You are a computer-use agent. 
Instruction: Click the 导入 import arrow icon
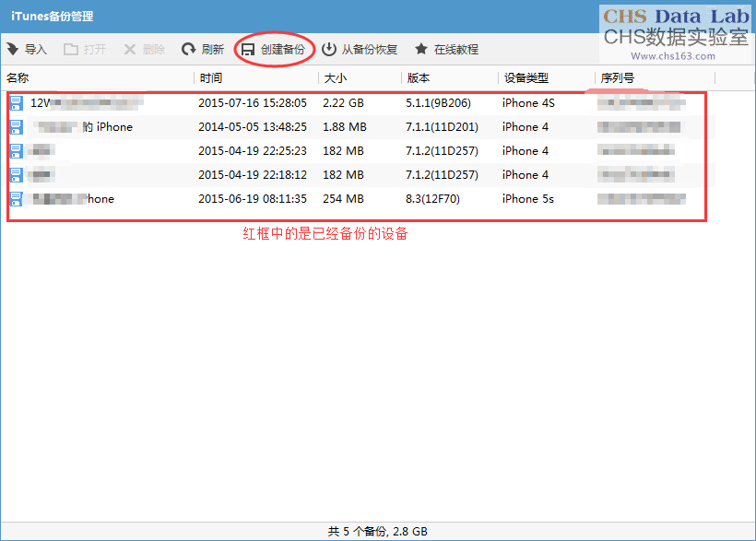pos(13,49)
